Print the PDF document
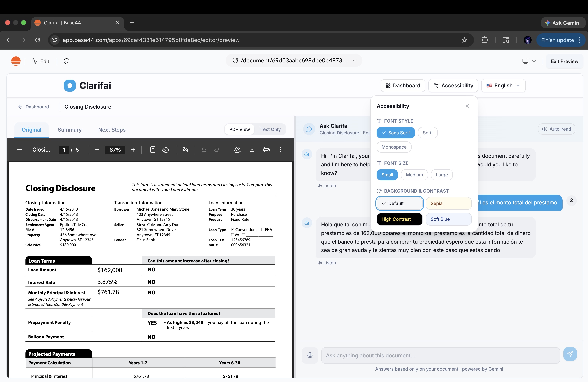Screen dimensions: 588x382 click(x=266, y=150)
